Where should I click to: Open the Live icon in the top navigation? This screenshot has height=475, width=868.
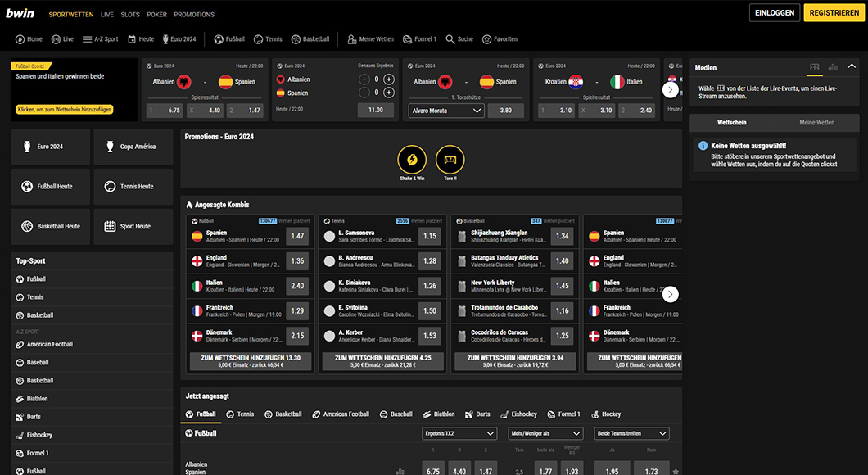click(56, 39)
